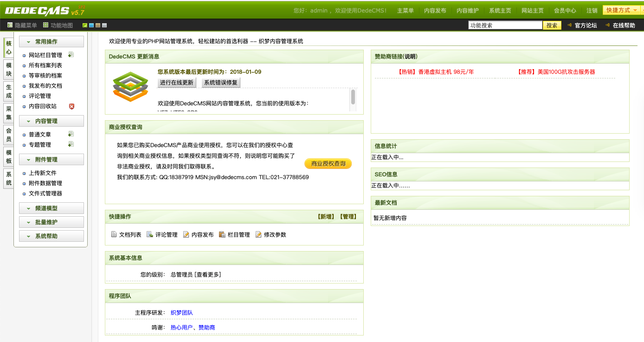Click the add icon beside 专题管理
Image resolution: width=644 pixels, height=342 pixels.
[71, 144]
